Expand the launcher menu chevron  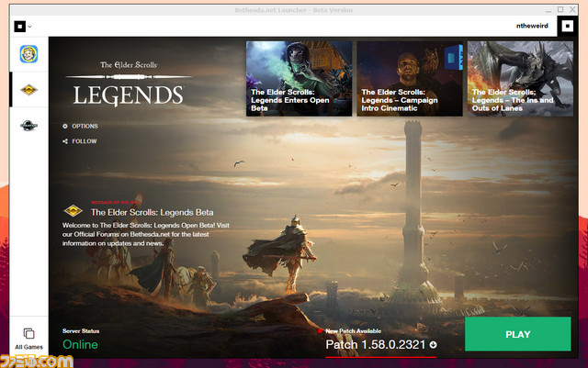tap(29, 27)
